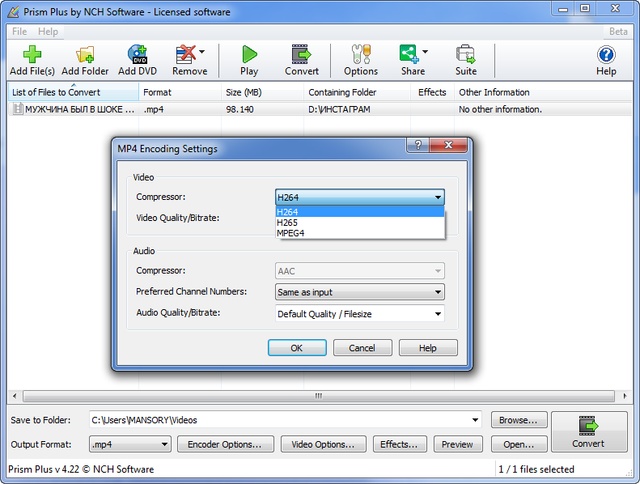Viewport: 640px width, 484px height.
Task: Open the File menu
Action: (19, 31)
